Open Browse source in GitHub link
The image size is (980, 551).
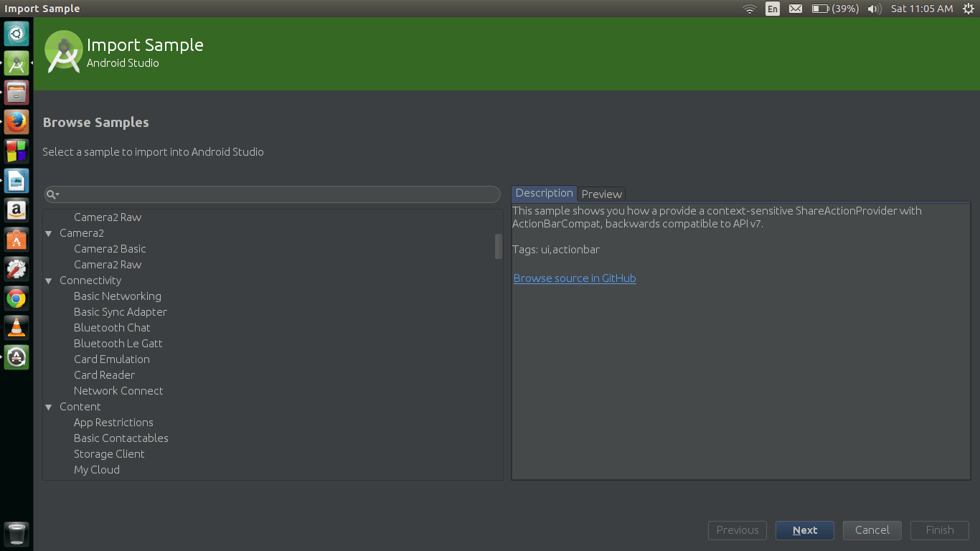pyautogui.click(x=575, y=278)
